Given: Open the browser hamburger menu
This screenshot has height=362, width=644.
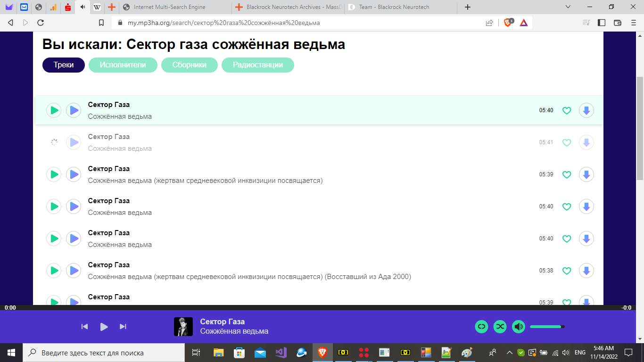Looking at the screenshot, I should [634, 23].
